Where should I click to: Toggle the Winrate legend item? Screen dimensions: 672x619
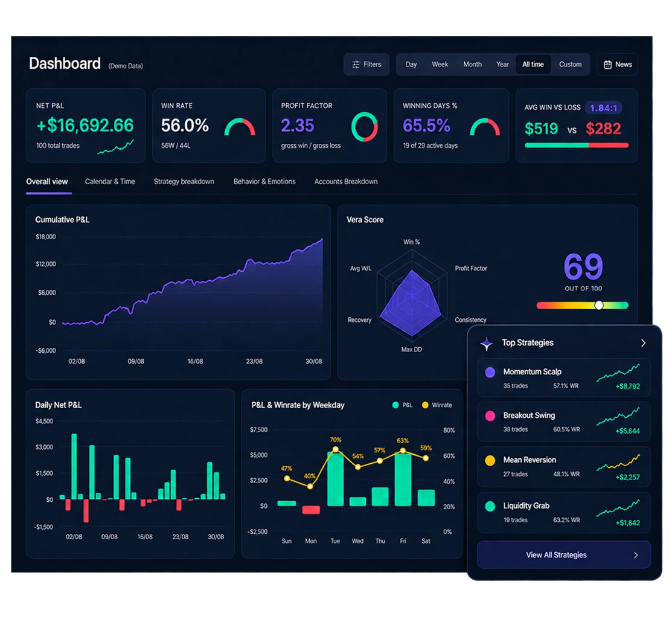[x=437, y=405]
